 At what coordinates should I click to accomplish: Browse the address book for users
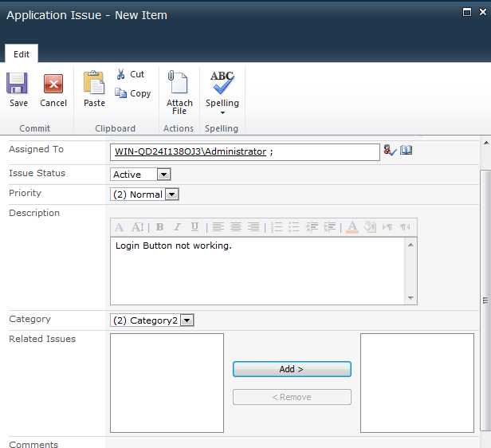coord(407,150)
